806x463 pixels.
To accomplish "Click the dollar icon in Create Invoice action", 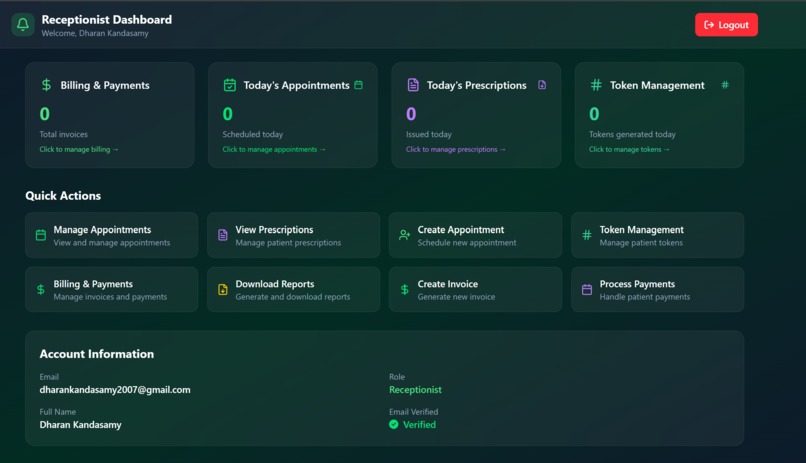I will coord(405,289).
